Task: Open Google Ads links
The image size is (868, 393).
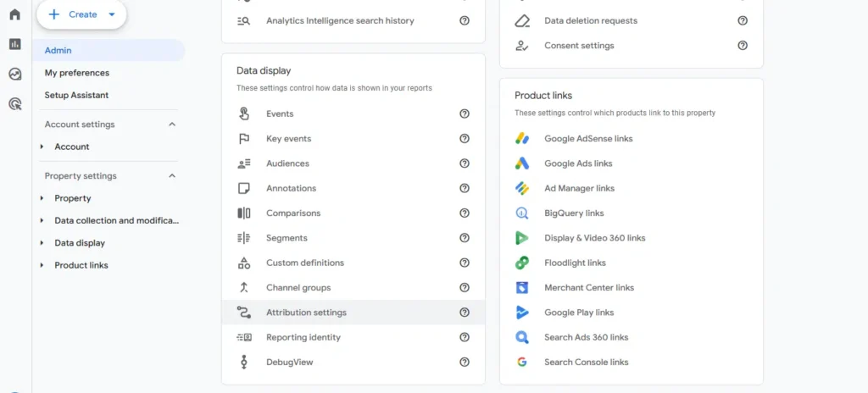Action: coord(578,163)
